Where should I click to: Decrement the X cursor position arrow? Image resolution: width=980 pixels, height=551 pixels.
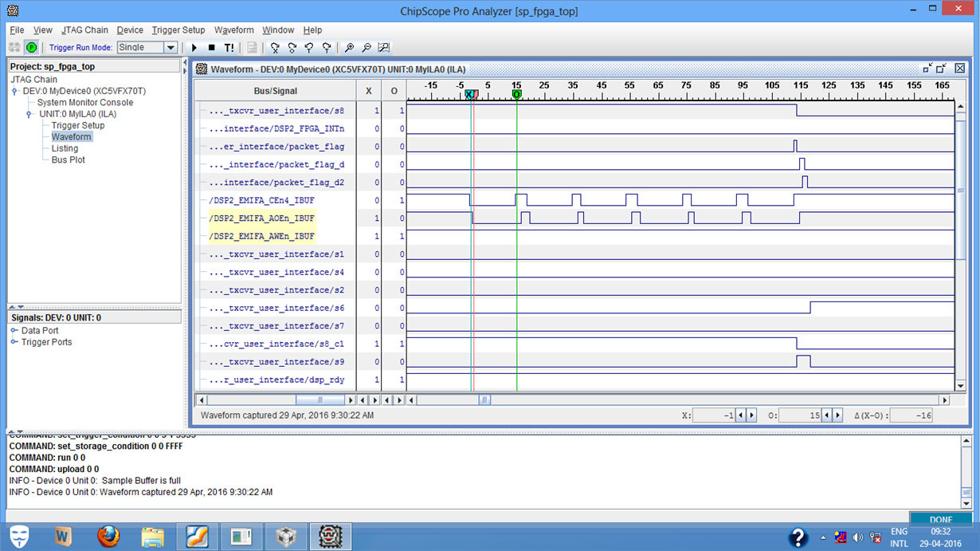click(740, 415)
